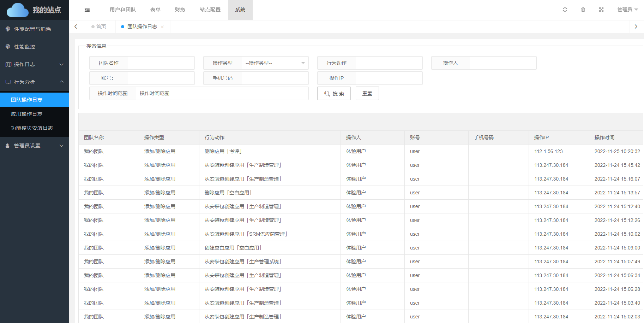Select 应用操作日志 in the sidebar
Viewport: 644px width, 323px height.
tap(26, 114)
